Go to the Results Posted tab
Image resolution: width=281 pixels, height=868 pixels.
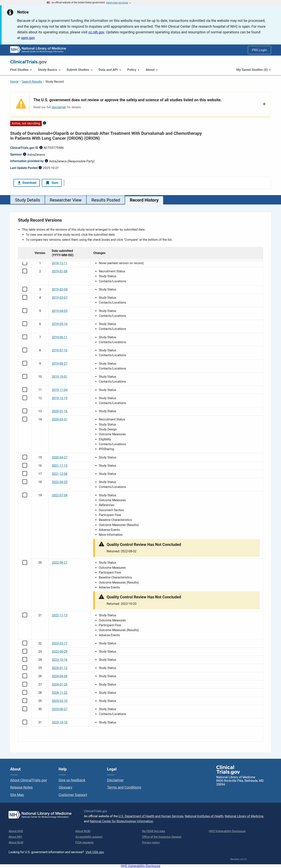click(x=105, y=200)
